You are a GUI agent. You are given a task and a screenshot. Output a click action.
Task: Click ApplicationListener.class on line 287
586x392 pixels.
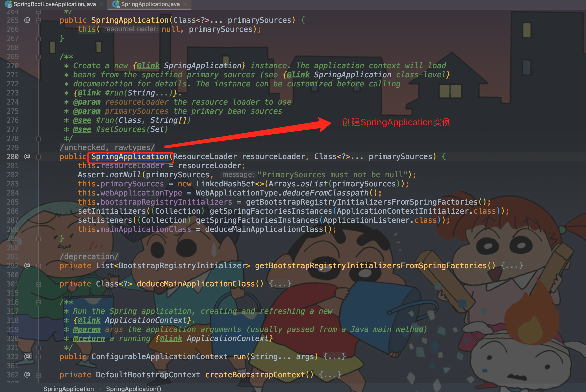pyautogui.click(x=380, y=220)
